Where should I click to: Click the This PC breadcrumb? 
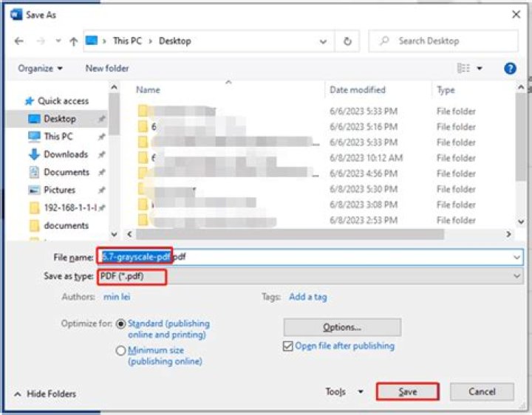click(x=127, y=41)
